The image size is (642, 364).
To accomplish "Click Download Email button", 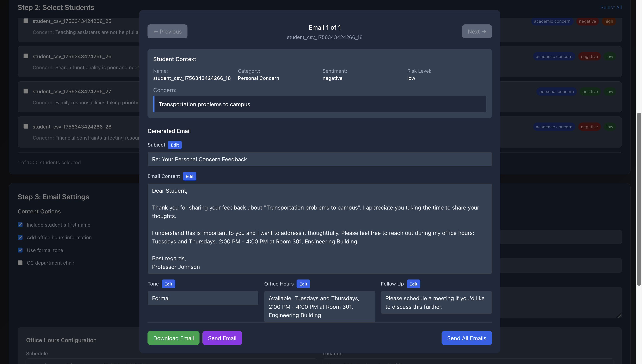I will point(173,338).
